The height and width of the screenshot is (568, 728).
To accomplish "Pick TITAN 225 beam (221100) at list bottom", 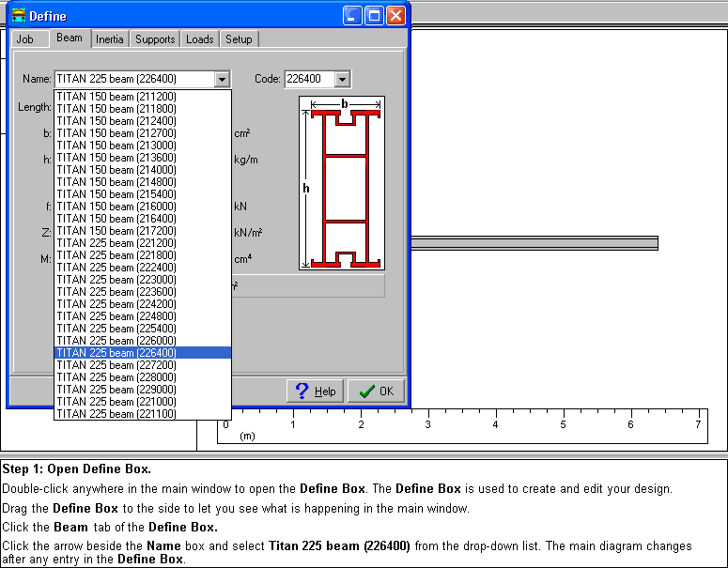I will [116, 414].
